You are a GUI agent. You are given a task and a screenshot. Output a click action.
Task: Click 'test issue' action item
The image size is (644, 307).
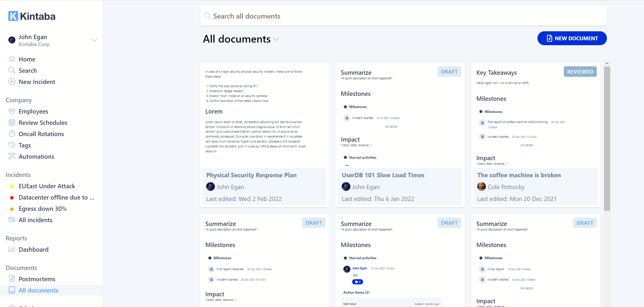350,304
